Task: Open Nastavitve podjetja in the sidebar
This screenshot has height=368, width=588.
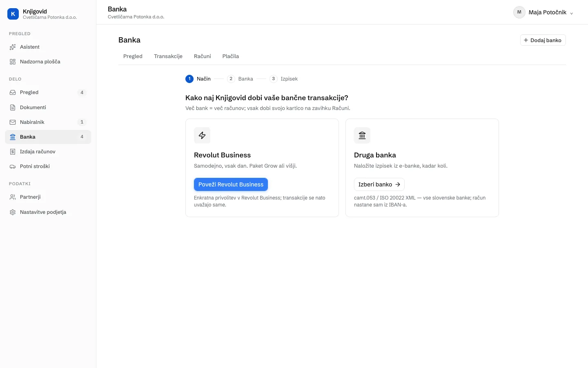Action: click(48, 212)
